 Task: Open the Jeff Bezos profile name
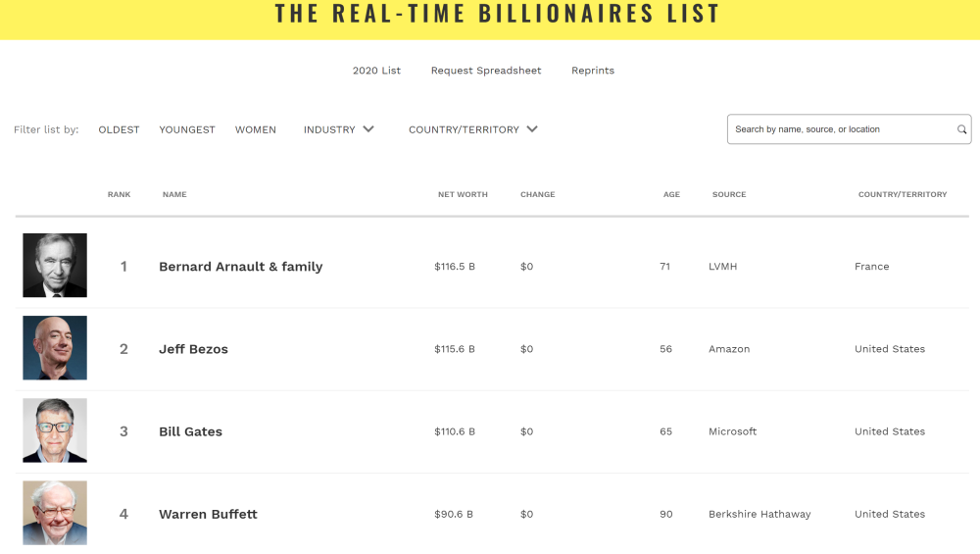pos(193,349)
